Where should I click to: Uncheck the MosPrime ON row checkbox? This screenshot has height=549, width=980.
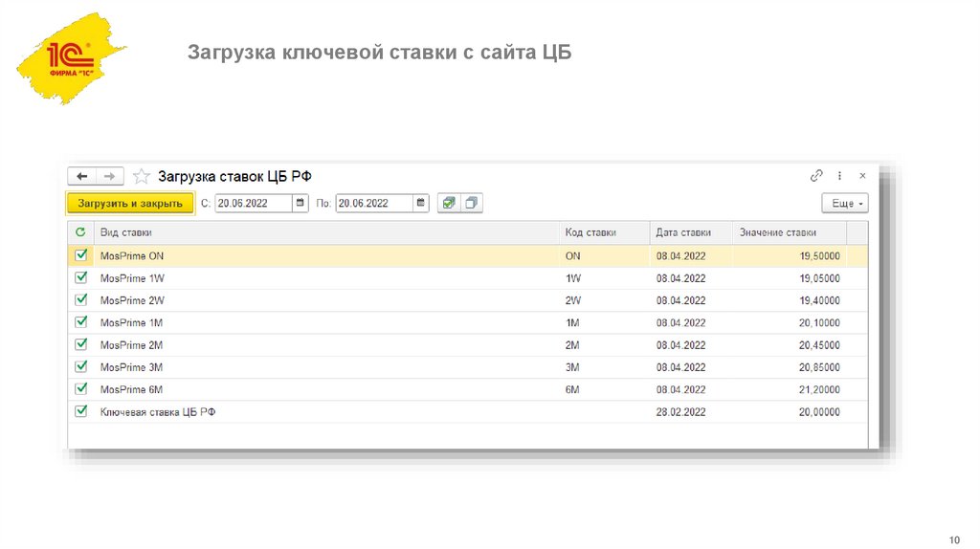pos(80,254)
